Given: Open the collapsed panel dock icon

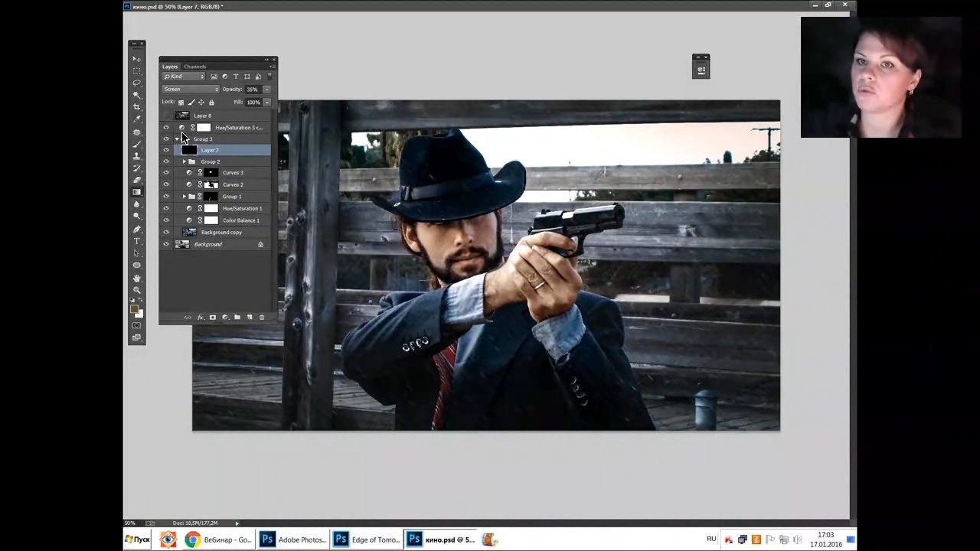Looking at the screenshot, I should pyautogui.click(x=701, y=70).
